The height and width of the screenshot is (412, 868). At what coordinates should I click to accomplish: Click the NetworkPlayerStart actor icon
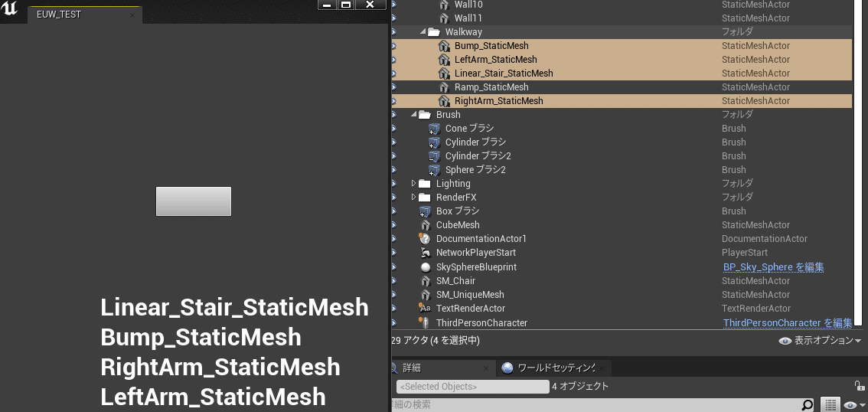click(x=425, y=253)
